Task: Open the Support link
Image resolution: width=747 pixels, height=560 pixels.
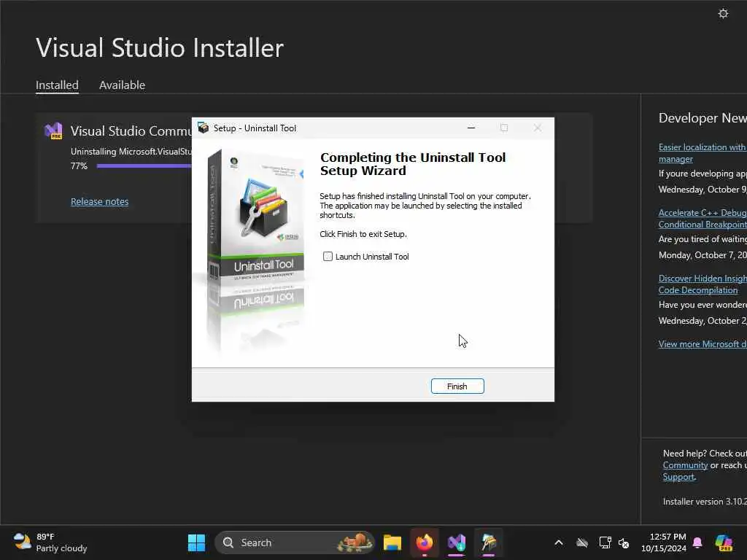Action: pyautogui.click(x=679, y=477)
